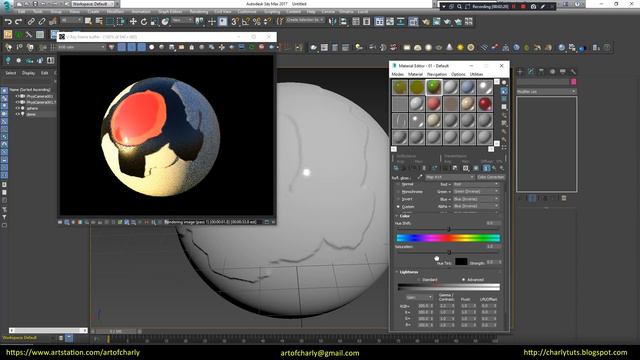Open the Workspace Default dropdown in title bar

92,4
